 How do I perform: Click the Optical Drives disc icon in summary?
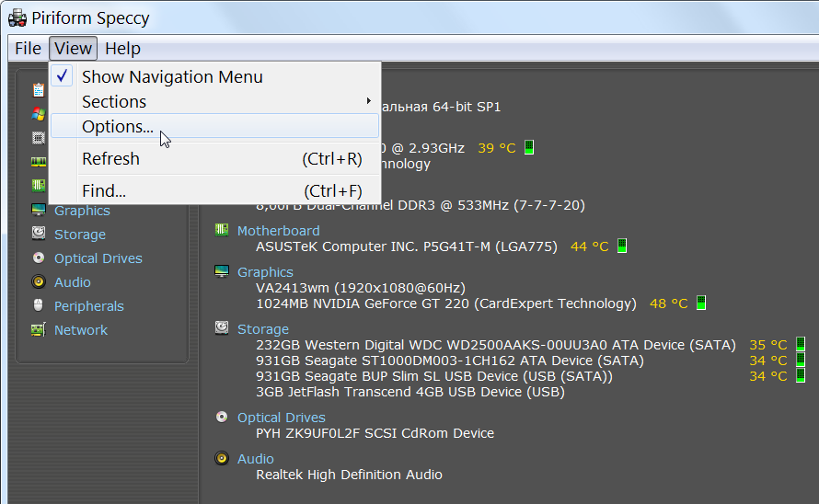pyautogui.click(x=222, y=417)
